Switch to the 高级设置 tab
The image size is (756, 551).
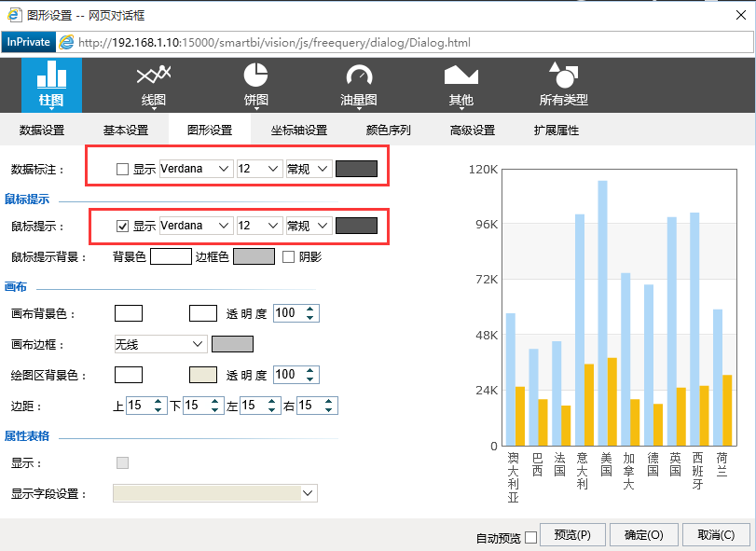(473, 130)
